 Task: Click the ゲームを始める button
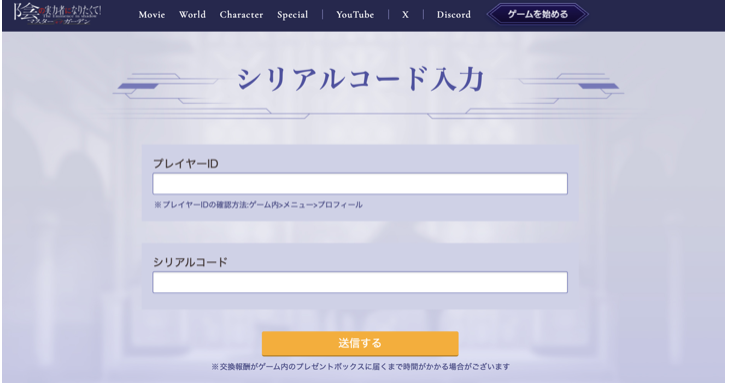538,14
